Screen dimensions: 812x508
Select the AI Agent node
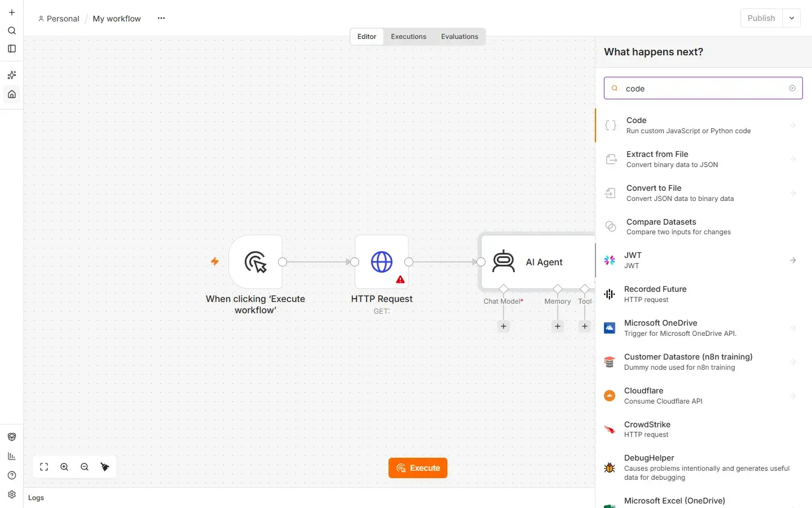pos(537,262)
